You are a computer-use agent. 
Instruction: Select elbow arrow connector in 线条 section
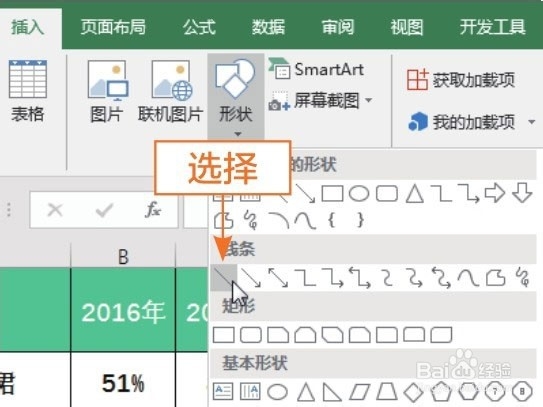pyautogui.click(x=332, y=278)
